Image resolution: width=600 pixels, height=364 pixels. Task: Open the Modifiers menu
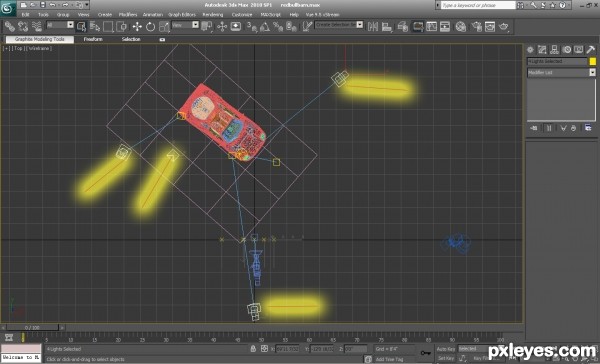point(128,15)
